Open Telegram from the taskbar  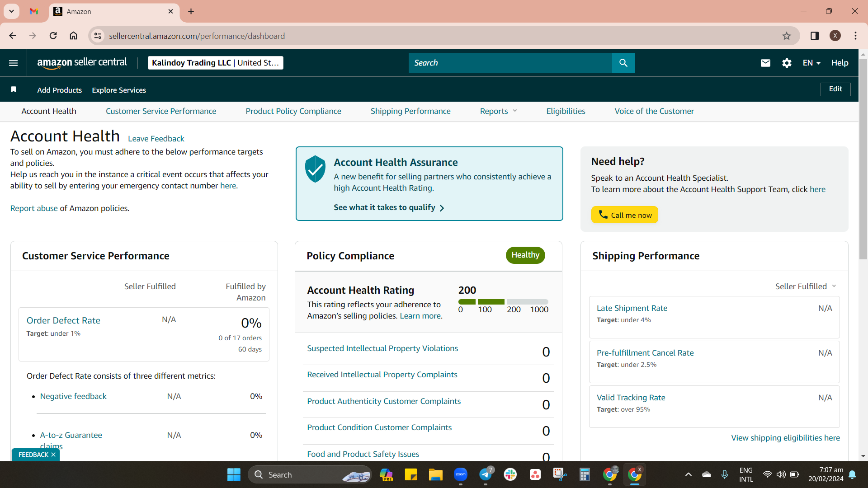pos(486,474)
